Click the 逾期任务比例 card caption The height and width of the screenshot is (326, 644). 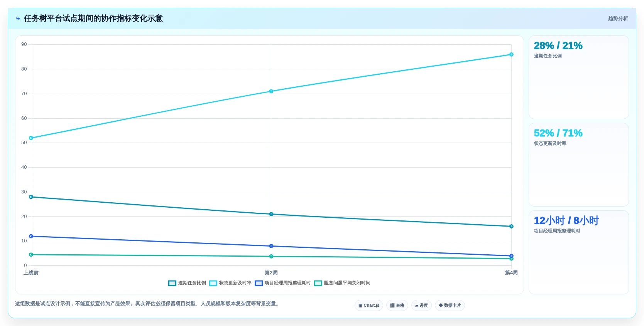548,56
